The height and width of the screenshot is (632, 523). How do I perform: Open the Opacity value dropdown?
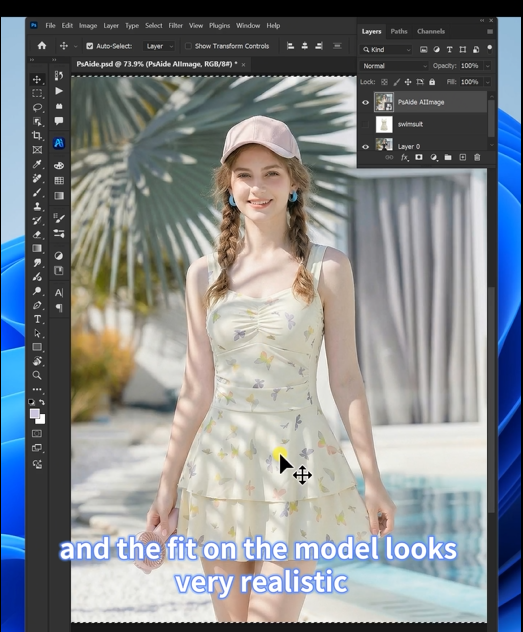tap(488, 66)
